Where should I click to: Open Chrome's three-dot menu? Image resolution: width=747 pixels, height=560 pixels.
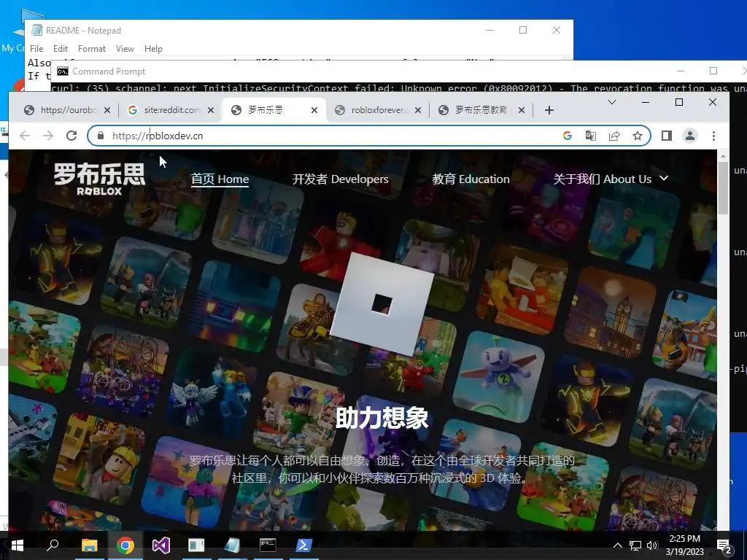[713, 136]
